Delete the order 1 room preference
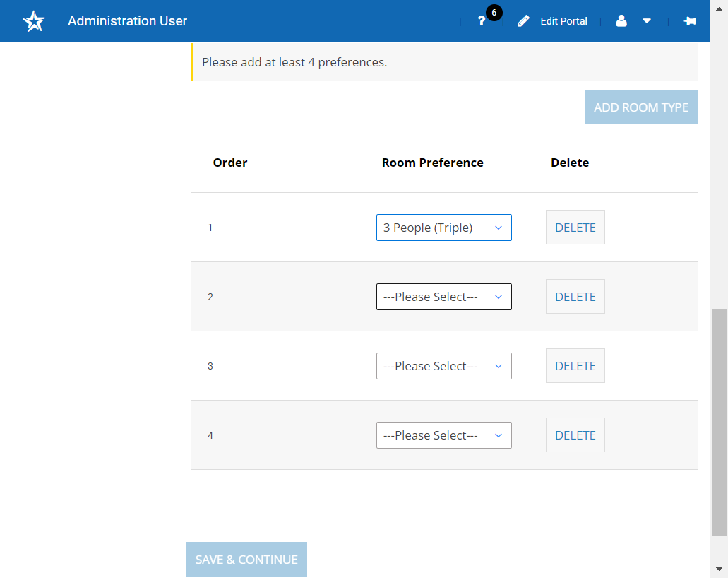728x578 pixels. click(575, 228)
